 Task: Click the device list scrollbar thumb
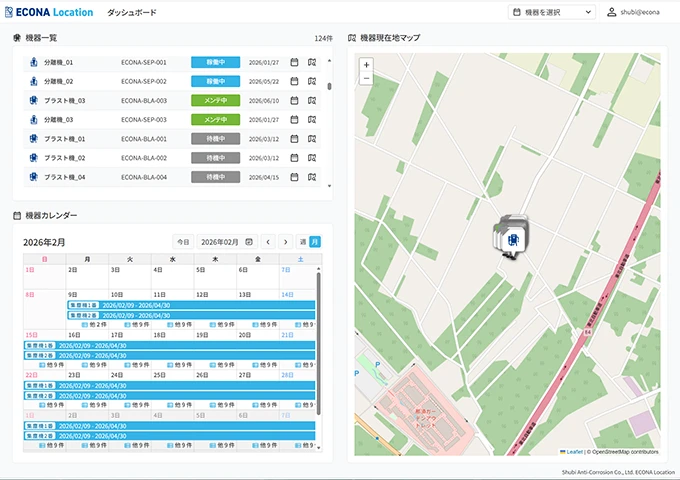[x=330, y=86]
